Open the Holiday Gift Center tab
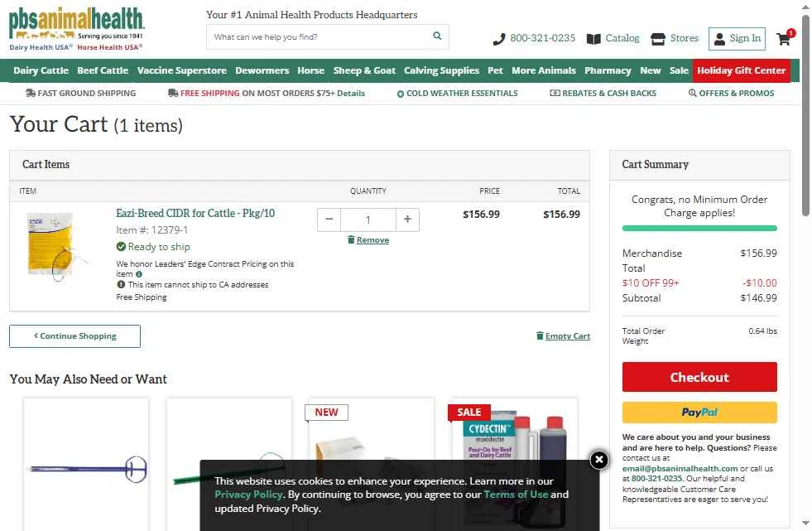The image size is (812, 531). pyautogui.click(x=741, y=70)
